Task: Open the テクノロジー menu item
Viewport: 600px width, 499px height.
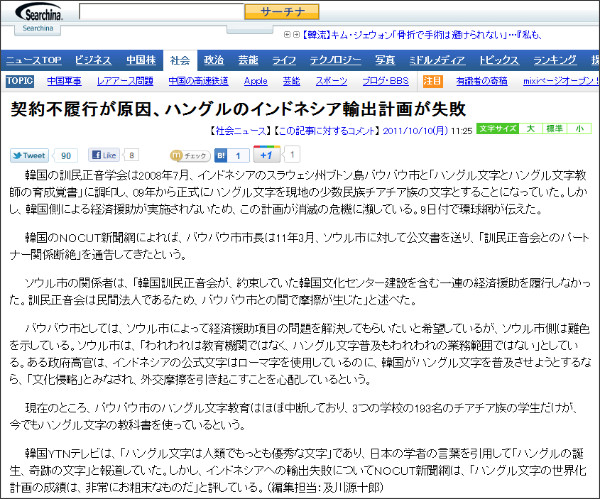Action: [335, 60]
